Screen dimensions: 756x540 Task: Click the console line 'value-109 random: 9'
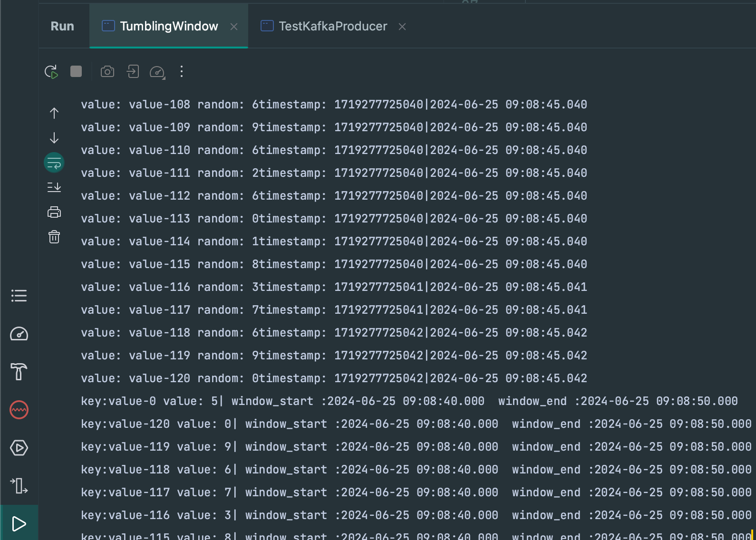pyautogui.click(x=334, y=127)
